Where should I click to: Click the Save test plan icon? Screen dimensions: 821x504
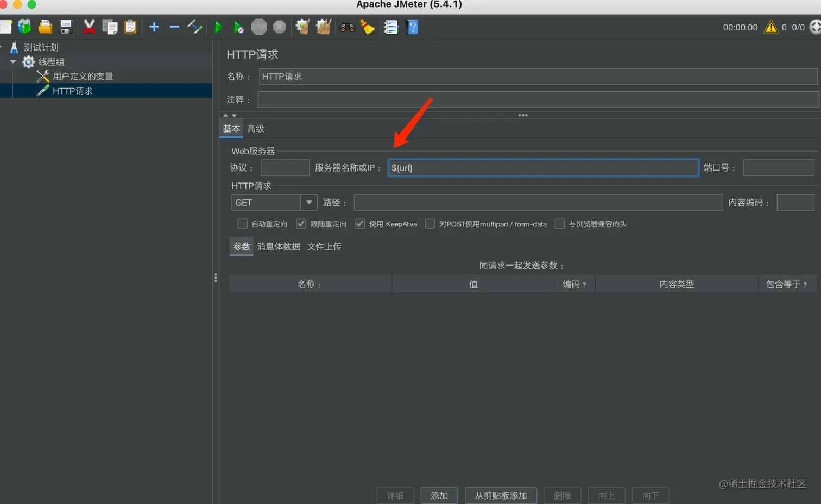pos(66,27)
